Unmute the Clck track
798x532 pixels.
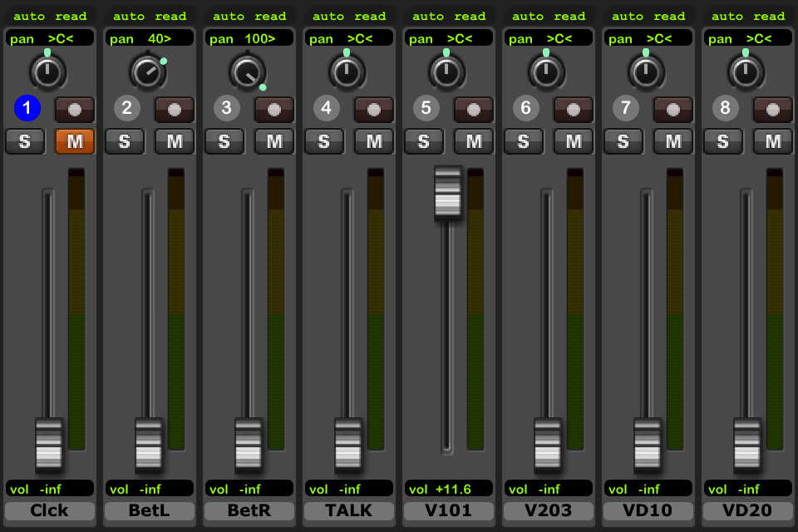75,141
